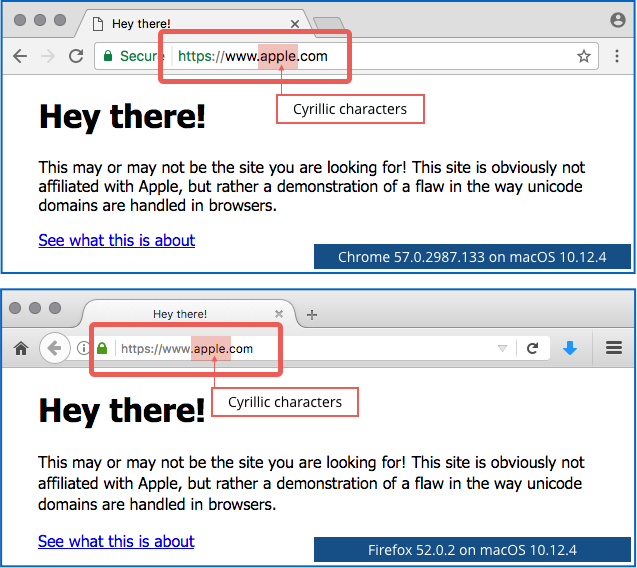The image size is (637, 568).
Task: Expand the Firefox URL history dropdown arrow
Action: (x=503, y=349)
